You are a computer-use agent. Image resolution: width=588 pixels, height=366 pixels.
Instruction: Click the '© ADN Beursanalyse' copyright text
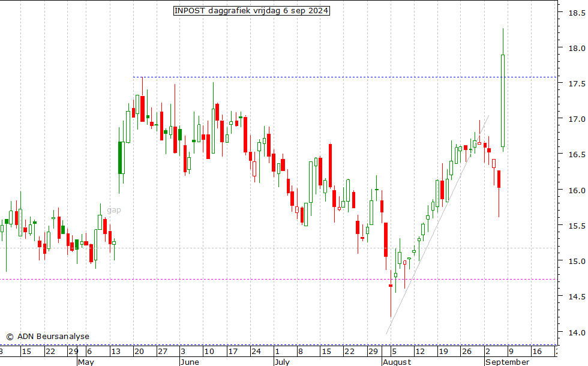(x=47, y=337)
